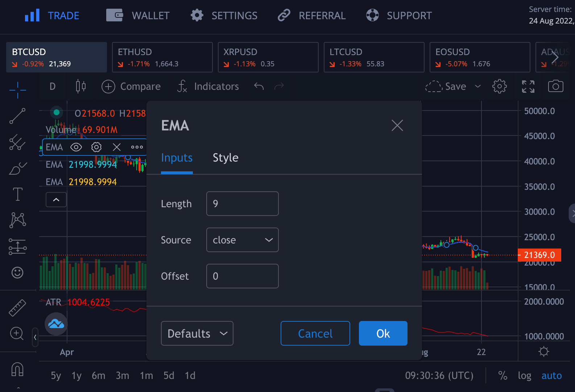Open the emoji icons tool
Image resolution: width=575 pixels, height=392 pixels.
pyautogui.click(x=17, y=272)
